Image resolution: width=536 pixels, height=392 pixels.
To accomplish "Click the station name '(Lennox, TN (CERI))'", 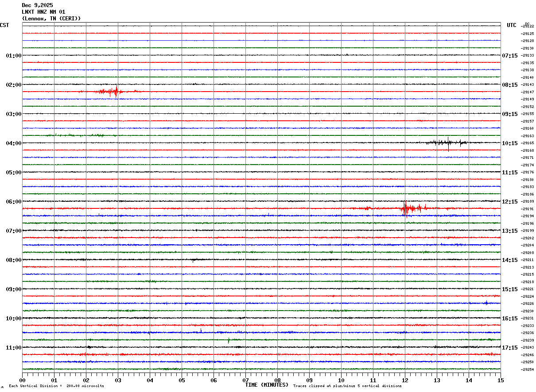I will click(51, 19).
